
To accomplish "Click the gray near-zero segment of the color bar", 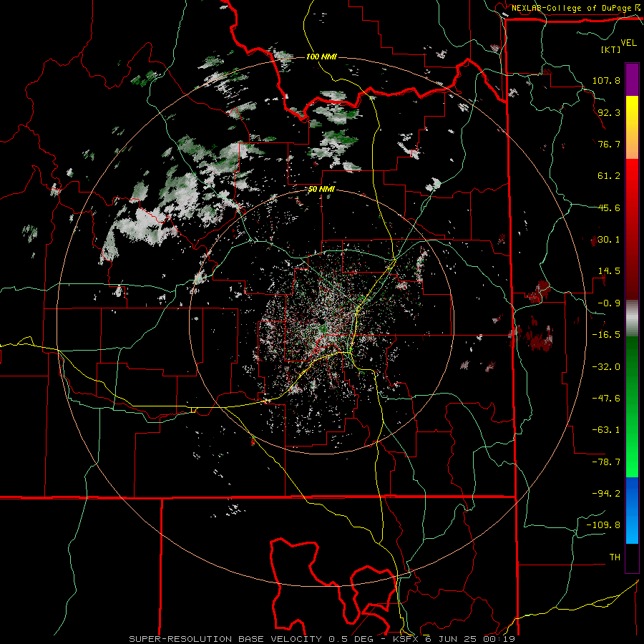I will click(632, 318).
